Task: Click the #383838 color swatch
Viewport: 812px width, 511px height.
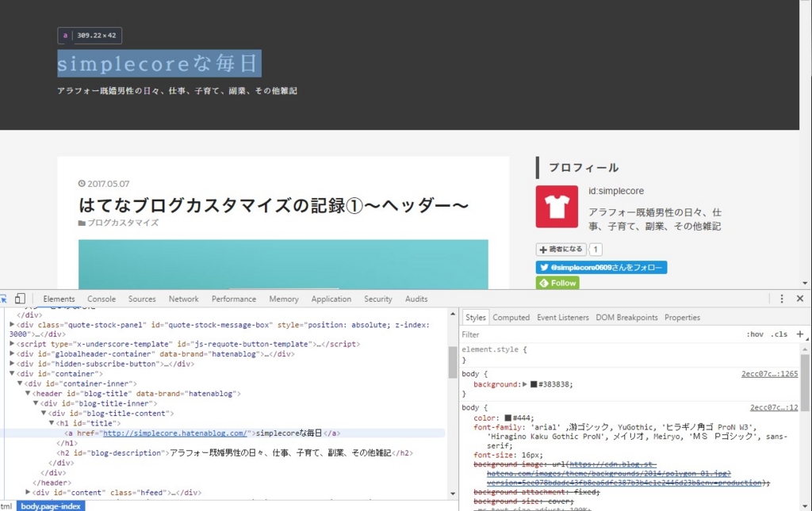Action: point(534,383)
